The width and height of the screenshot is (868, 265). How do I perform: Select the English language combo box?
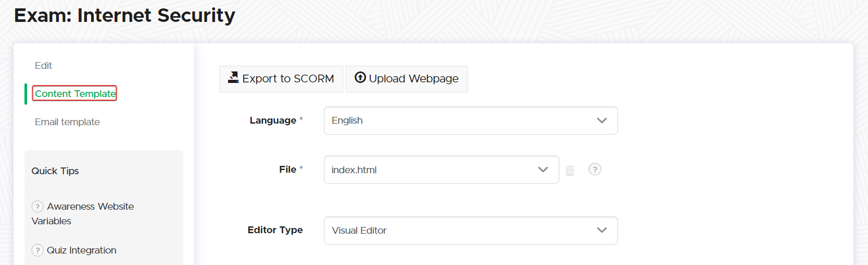pyautogui.click(x=458, y=121)
